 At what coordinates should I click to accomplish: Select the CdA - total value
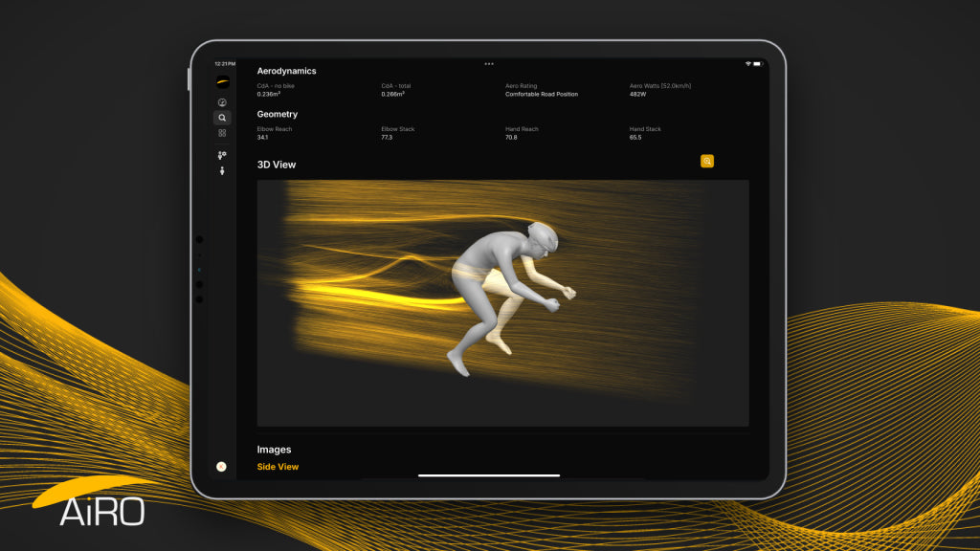[x=392, y=95]
